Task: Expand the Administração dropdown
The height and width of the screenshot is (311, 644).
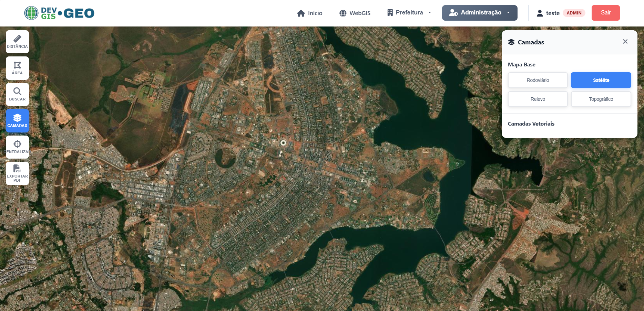Action: tap(479, 12)
